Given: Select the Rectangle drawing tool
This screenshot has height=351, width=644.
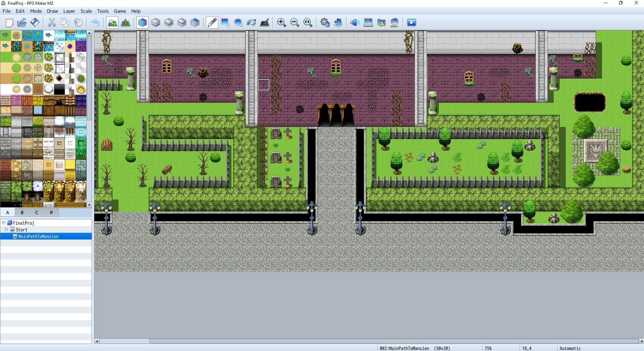Looking at the screenshot, I should pos(225,23).
